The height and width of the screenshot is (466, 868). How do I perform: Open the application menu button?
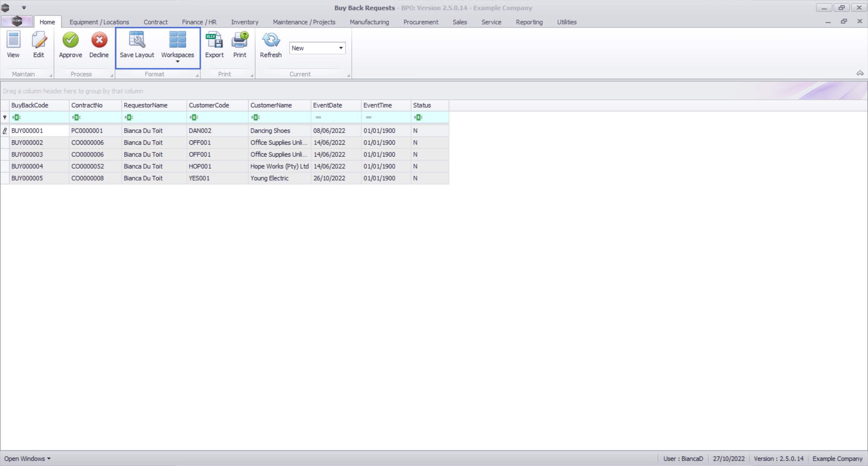[17, 21]
